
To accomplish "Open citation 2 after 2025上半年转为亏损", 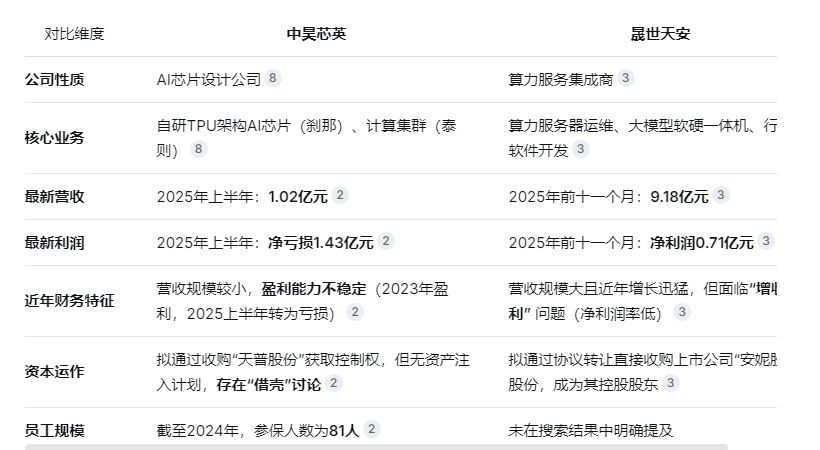I will tap(355, 313).
